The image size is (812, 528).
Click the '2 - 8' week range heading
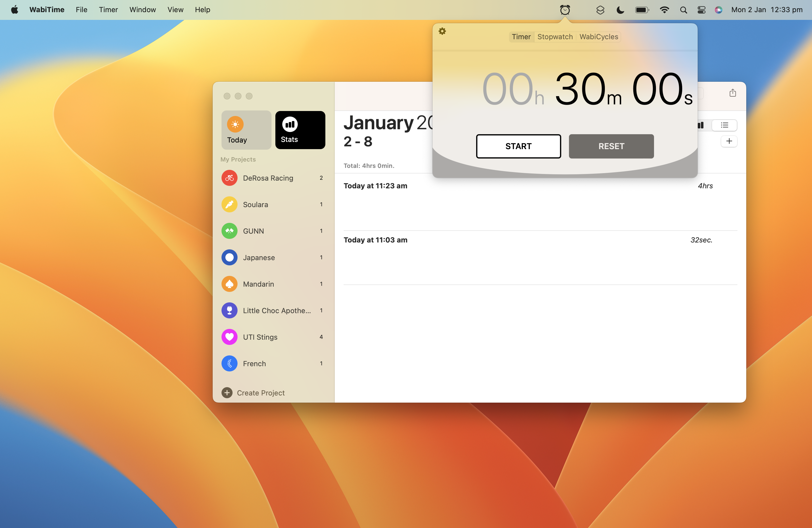pos(358,142)
